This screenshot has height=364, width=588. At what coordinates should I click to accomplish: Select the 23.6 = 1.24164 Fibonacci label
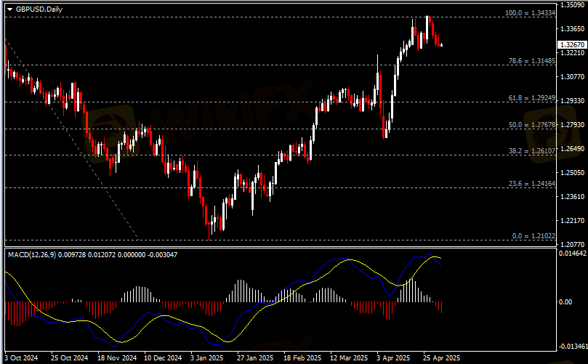[x=532, y=183]
